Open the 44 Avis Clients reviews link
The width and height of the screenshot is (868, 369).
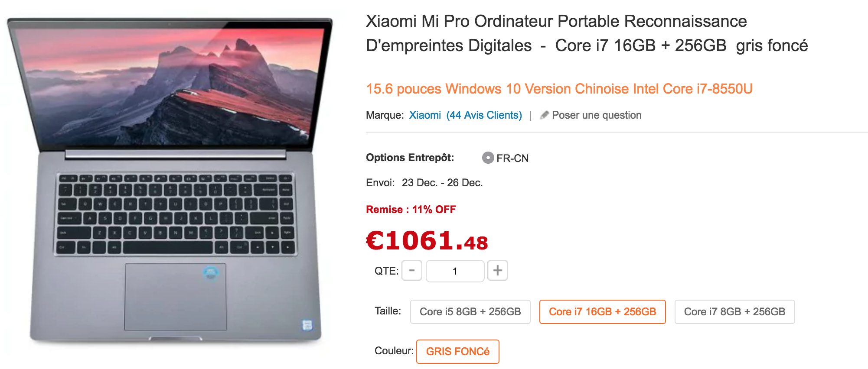pos(484,115)
